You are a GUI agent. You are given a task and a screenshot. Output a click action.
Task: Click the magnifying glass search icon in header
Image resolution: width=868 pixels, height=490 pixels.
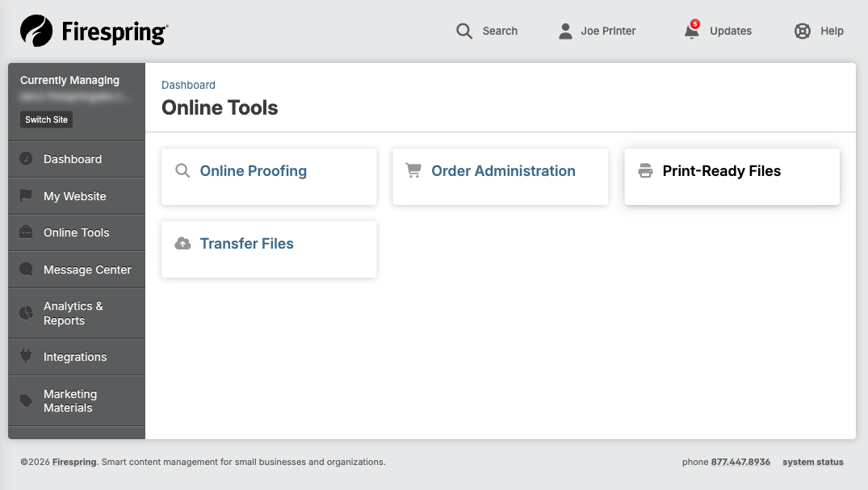click(464, 31)
